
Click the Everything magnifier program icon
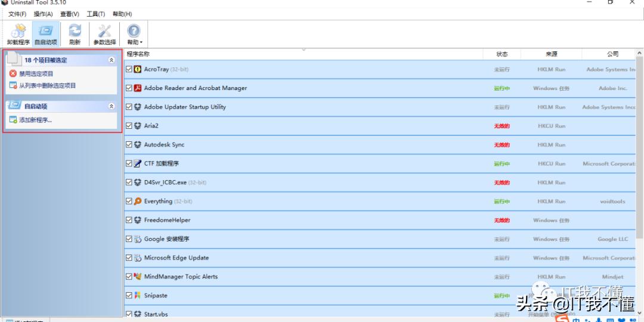(138, 202)
